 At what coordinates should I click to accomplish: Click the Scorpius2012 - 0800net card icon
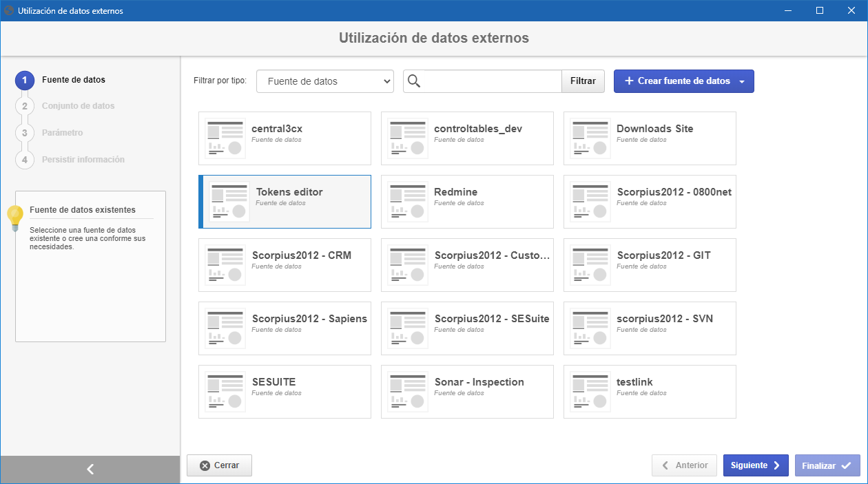click(590, 202)
